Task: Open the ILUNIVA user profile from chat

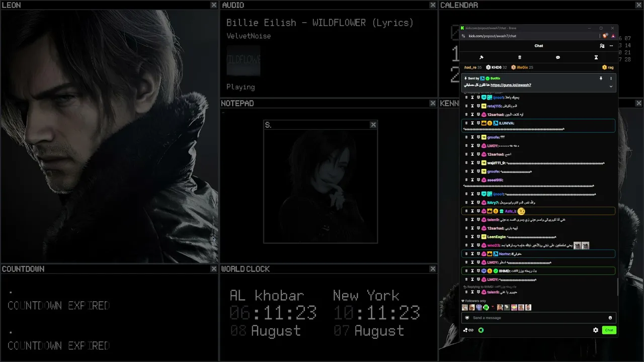Action: click(x=507, y=123)
